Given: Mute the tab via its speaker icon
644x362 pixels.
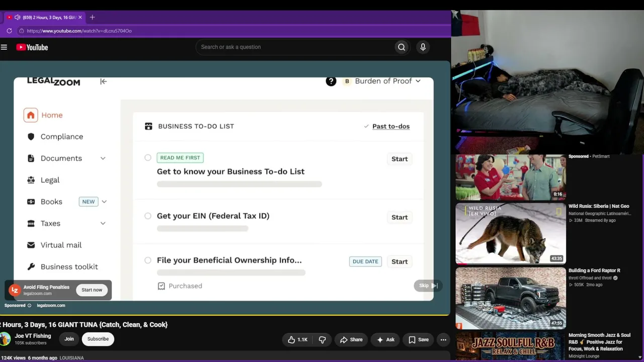Looking at the screenshot, I should [x=17, y=17].
